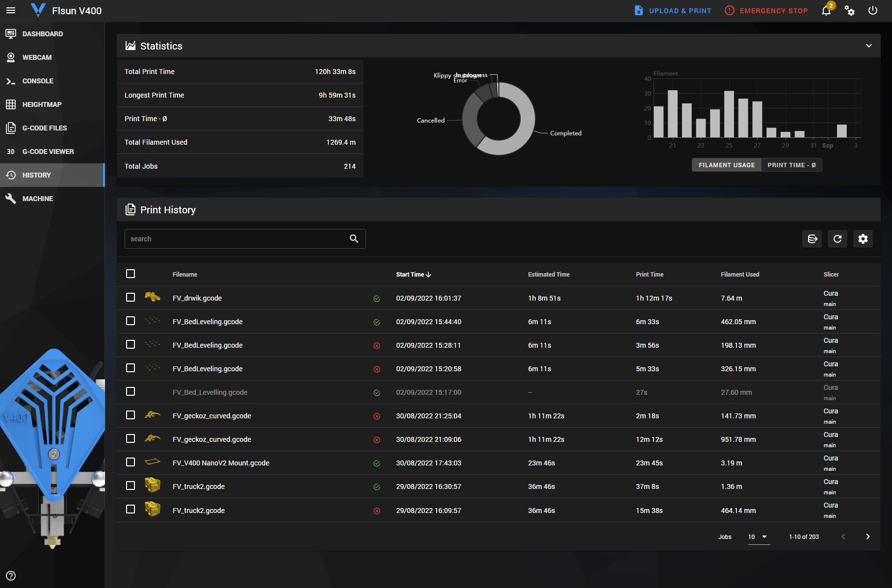The width and height of the screenshot is (892, 588).
Task: Collapse the Statistics panel chevron
Action: click(868, 46)
